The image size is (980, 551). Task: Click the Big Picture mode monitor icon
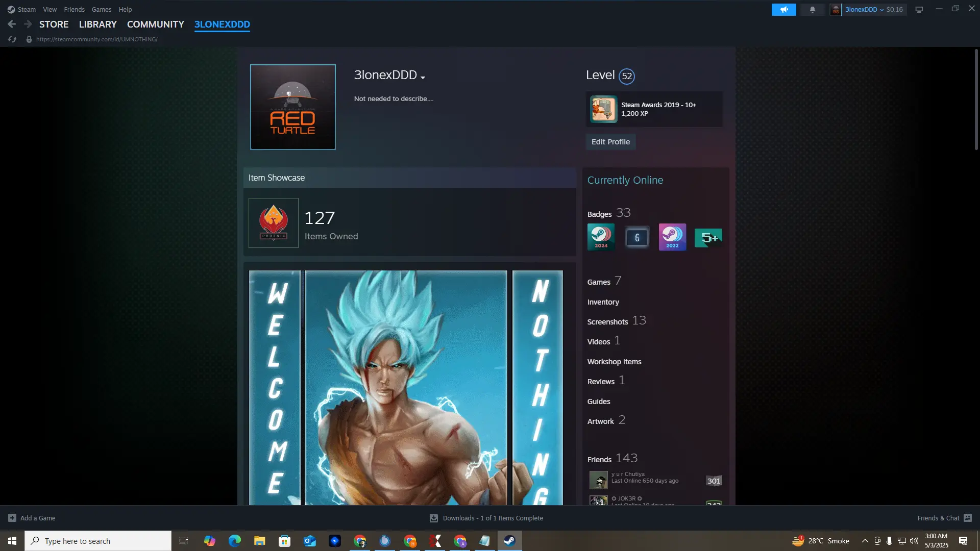click(919, 10)
